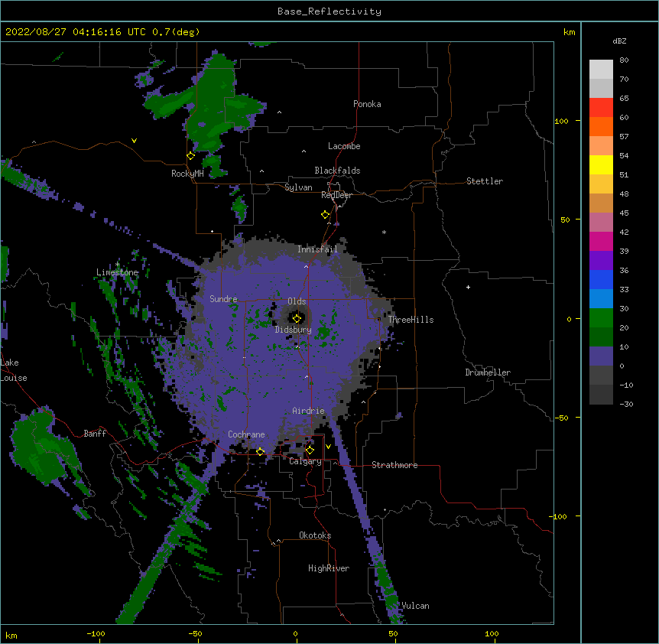Click the yellow marker near RockyMH
This screenshot has height=644, width=659.
[x=190, y=156]
